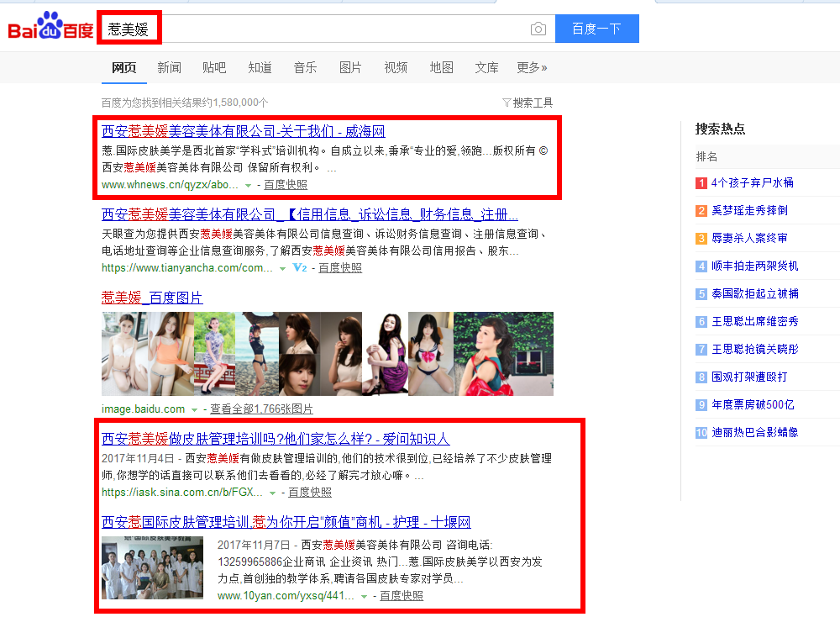The width and height of the screenshot is (840, 617).
Task: Open 百度快照 for the tianyancha result
Action: (340, 268)
